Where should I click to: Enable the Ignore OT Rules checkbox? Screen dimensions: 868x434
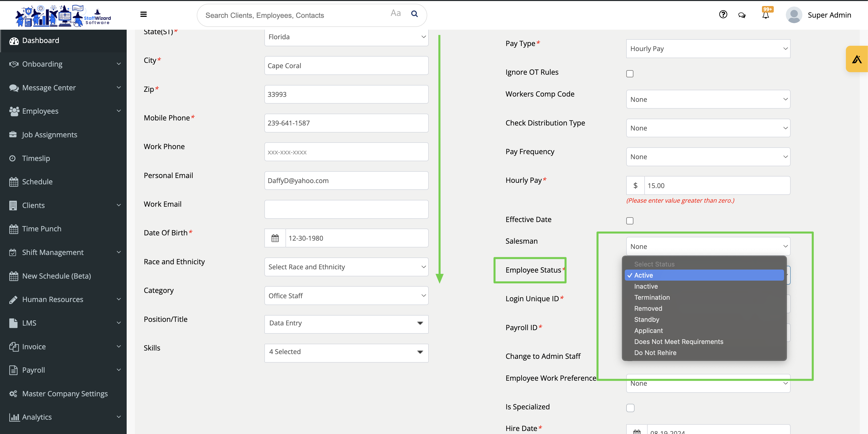pyautogui.click(x=630, y=74)
